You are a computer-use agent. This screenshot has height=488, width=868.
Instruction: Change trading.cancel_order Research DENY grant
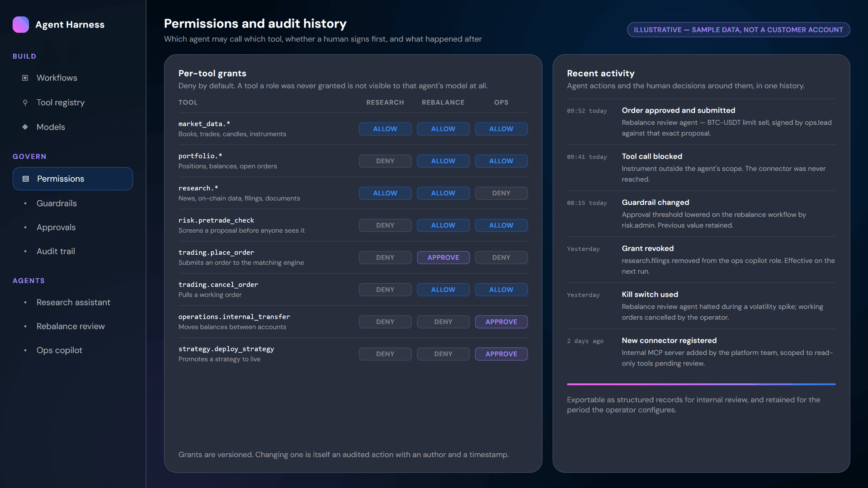click(385, 290)
